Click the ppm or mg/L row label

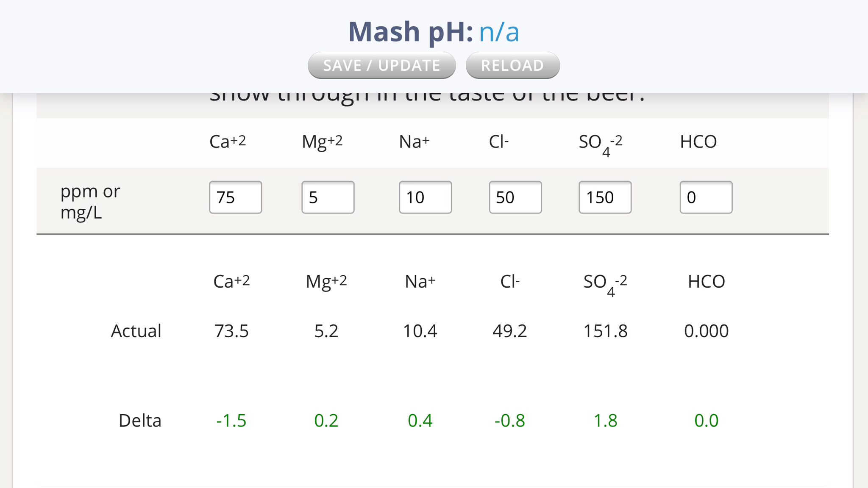(90, 202)
